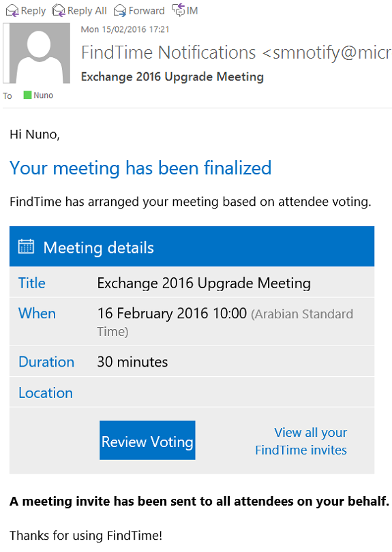Click the Exchange 2016 Upgrade Meeting subject line
The image size is (392, 552).
[x=172, y=77]
